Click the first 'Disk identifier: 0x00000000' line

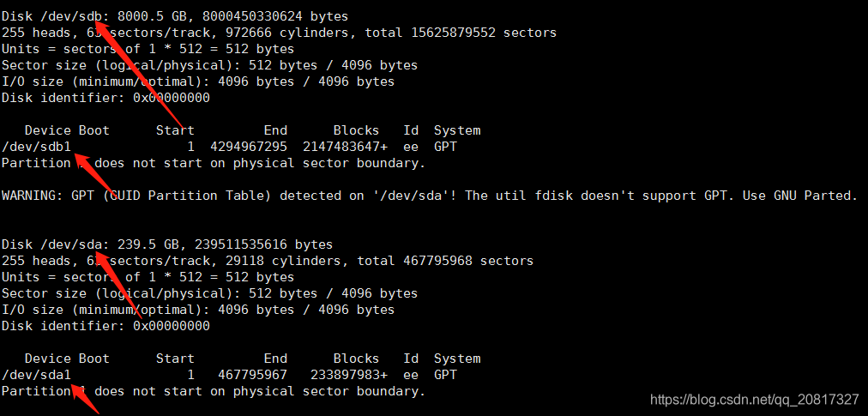pyautogui.click(x=105, y=98)
